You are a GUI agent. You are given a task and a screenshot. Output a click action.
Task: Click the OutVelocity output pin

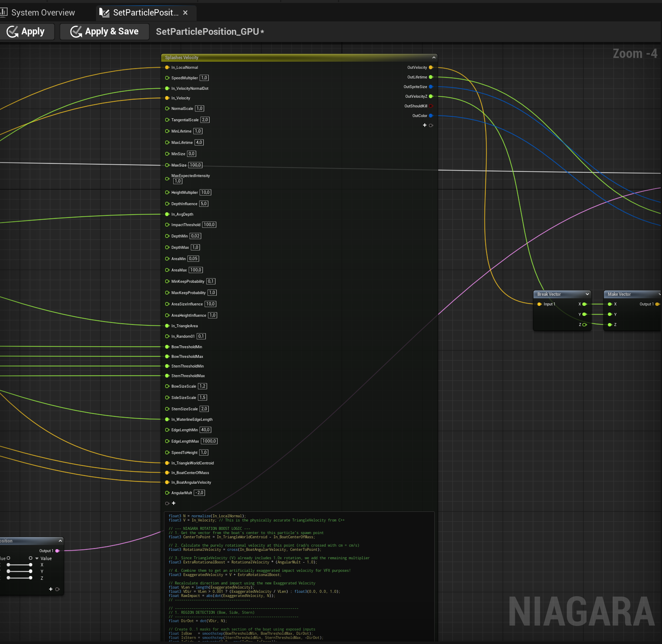(x=431, y=68)
